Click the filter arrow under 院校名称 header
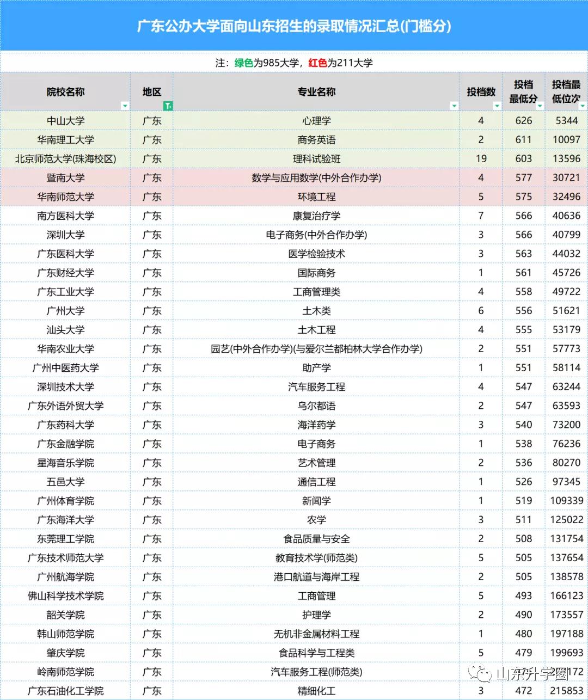The width and height of the screenshot is (588, 700). (x=125, y=106)
